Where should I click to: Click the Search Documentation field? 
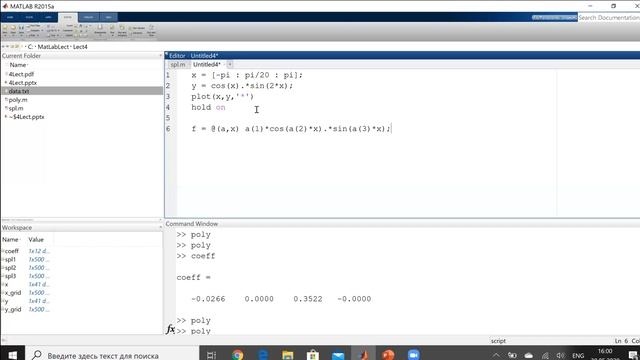pos(609,18)
